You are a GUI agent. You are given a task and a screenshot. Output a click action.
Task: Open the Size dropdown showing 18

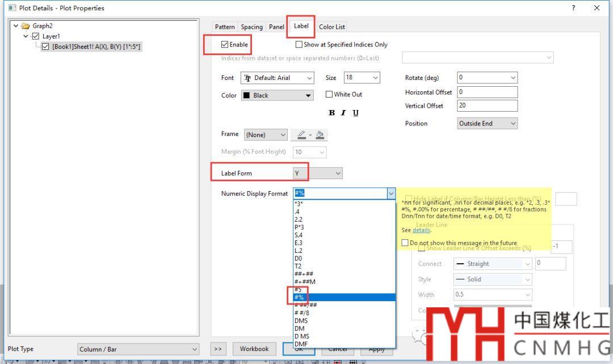point(362,77)
